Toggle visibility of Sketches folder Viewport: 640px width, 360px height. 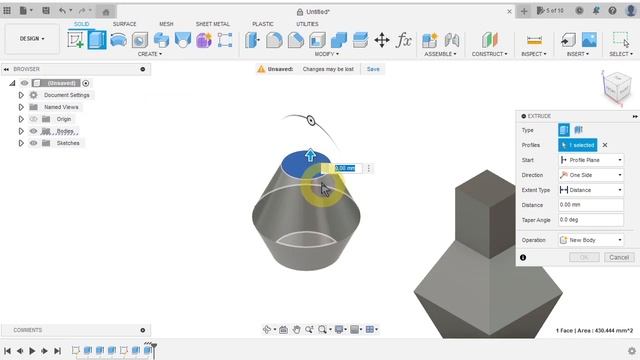click(33, 143)
